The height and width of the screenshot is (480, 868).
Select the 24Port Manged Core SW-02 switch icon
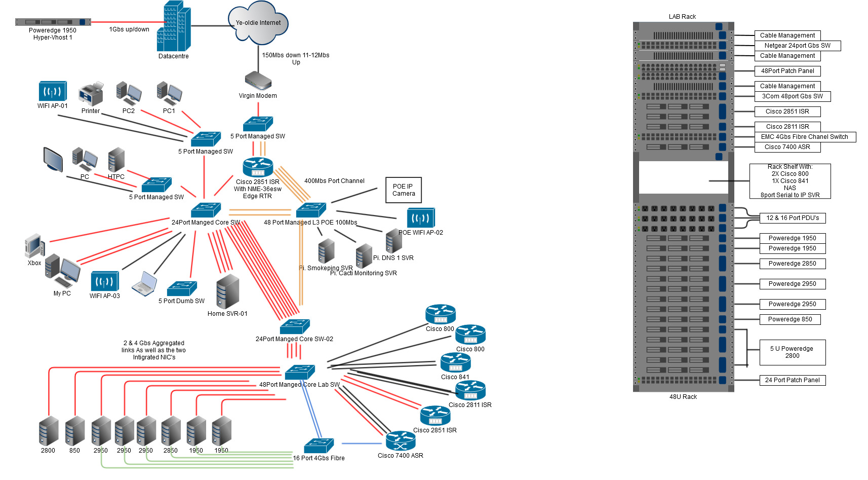pos(295,326)
